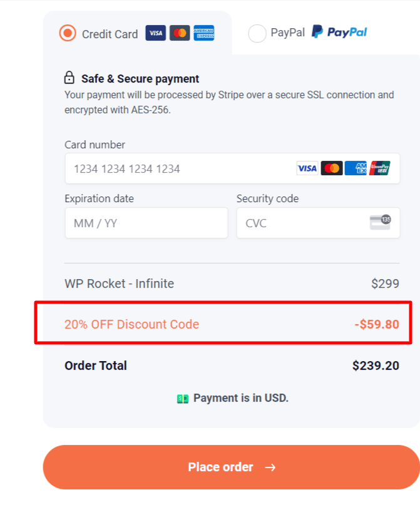Select the Visa icon in the card number field
This screenshot has width=420, height=510.
pos(307,168)
